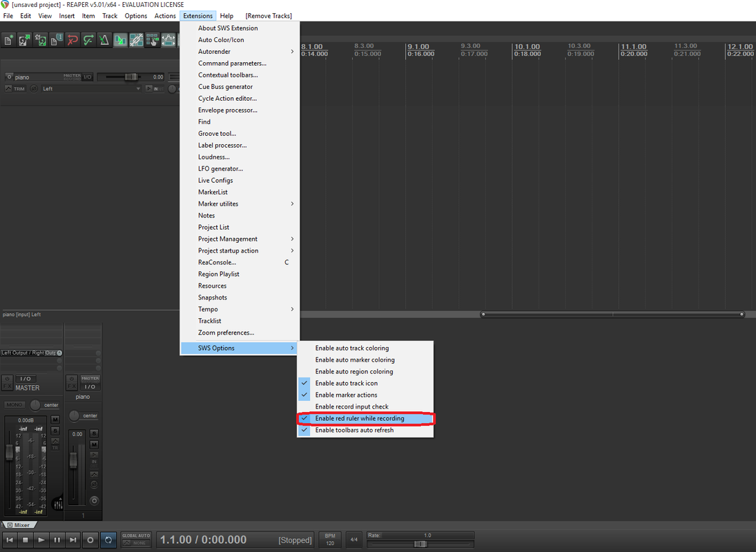Click the playback Rate slider
This screenshot has height=552, width=756.
[x=420, y=544]
